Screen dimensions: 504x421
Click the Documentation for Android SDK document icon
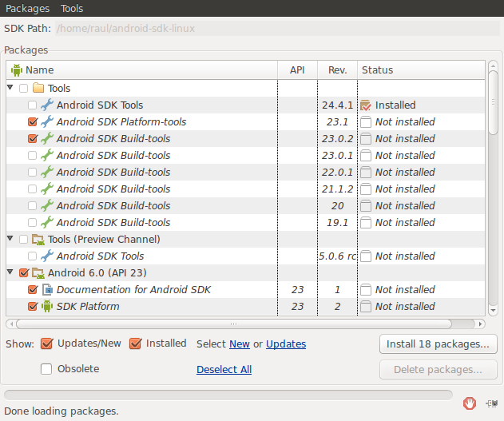coord(48,289)
